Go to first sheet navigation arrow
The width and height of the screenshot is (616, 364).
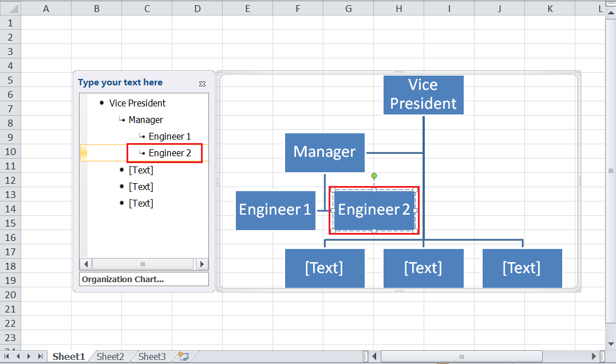[6, 356]
